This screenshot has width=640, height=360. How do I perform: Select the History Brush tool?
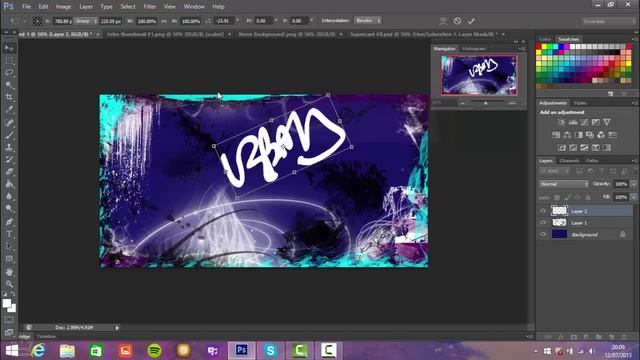[x=9, y=159]
